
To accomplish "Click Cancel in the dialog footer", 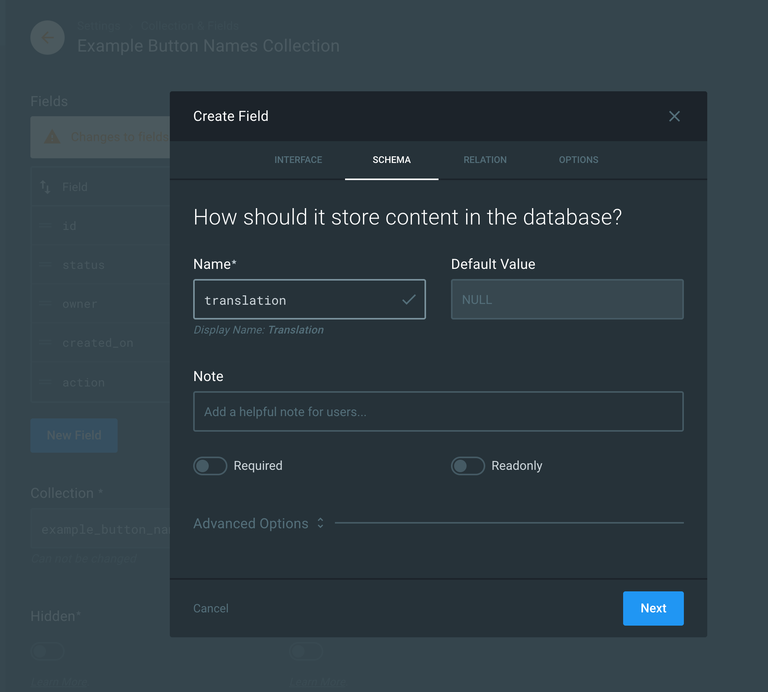I will click(x=211, y=608).
